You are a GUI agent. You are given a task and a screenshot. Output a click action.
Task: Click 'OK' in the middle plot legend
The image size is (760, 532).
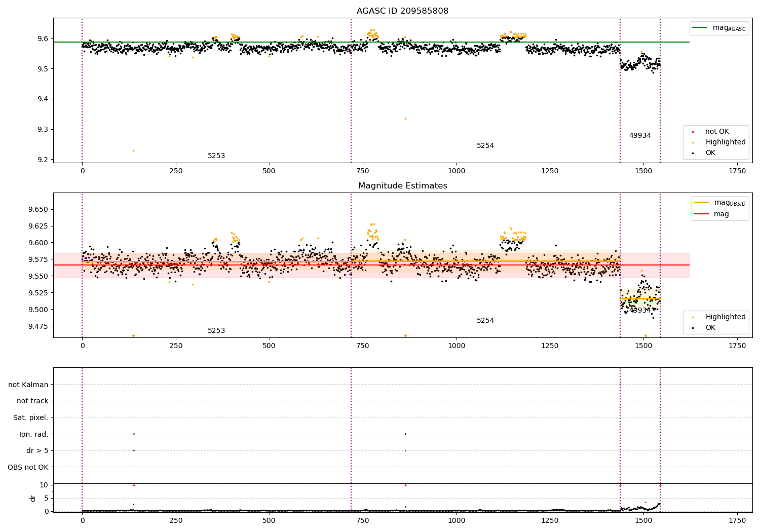coord(710,328)
